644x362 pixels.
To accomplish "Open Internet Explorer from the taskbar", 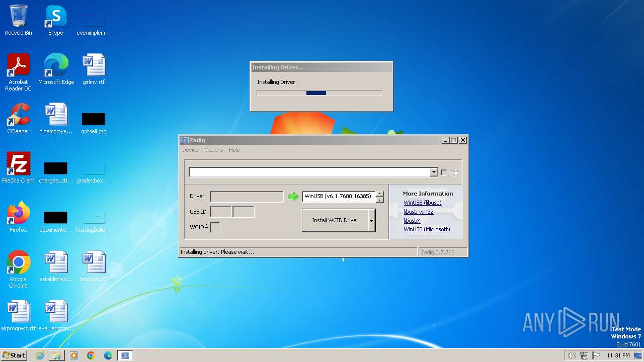I will pos(40,355).
